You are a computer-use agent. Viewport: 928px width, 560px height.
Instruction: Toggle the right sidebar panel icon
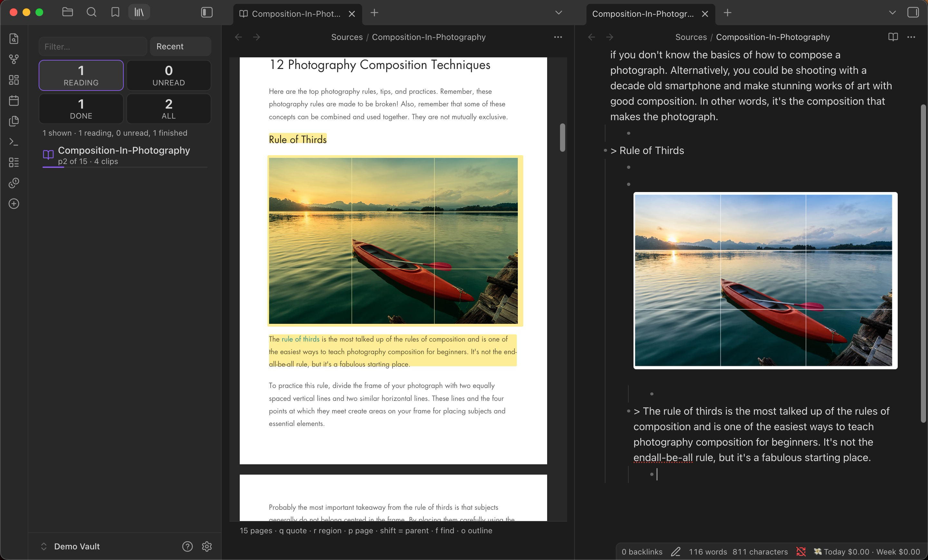coord(913,13)
